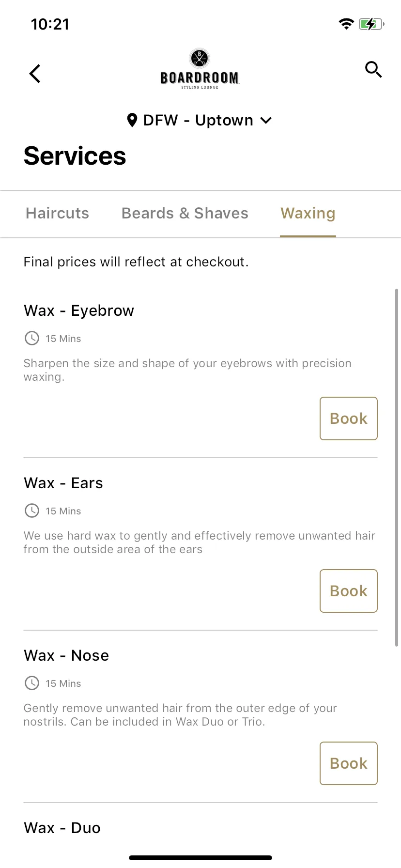Tap the battery status icon
The height and width of the screenshot is (868, 401).
coord(371,24)
